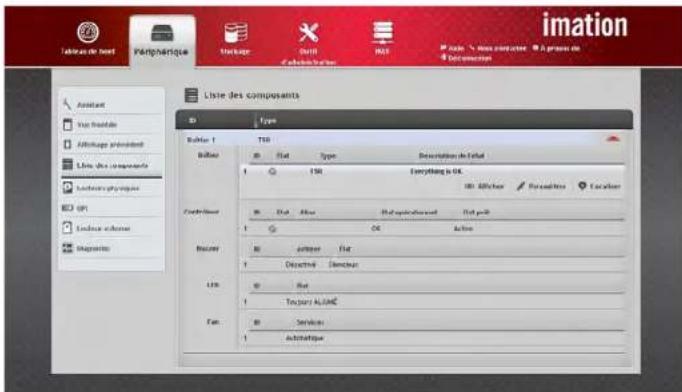
Task: Click the dashboard gauge icon
Action: (x=88, y=32)
